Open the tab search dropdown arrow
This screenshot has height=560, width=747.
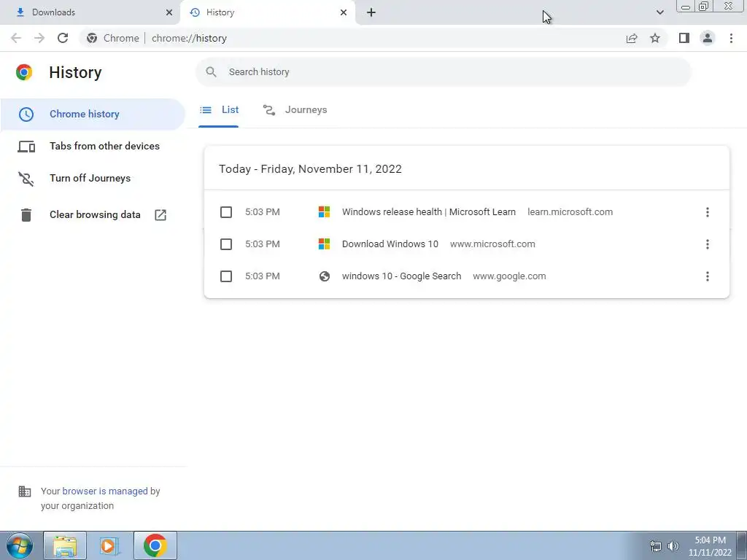click(x=659, y=12)
